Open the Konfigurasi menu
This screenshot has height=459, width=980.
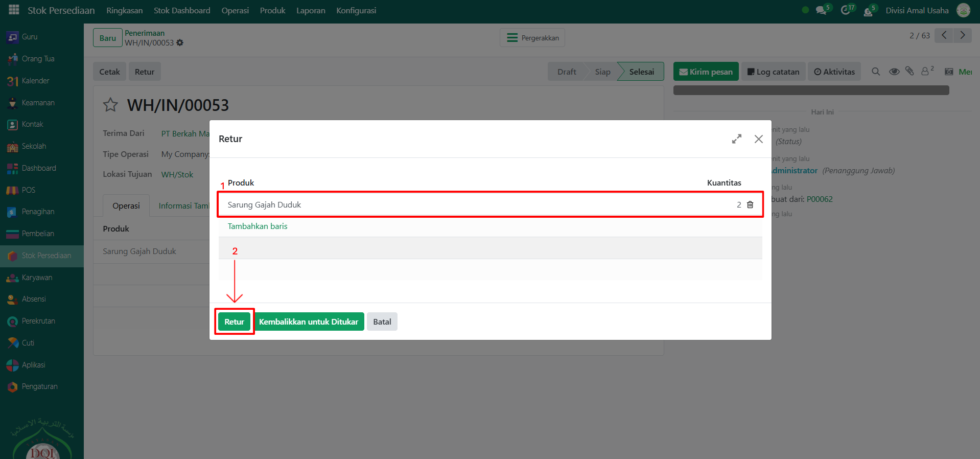356,10
